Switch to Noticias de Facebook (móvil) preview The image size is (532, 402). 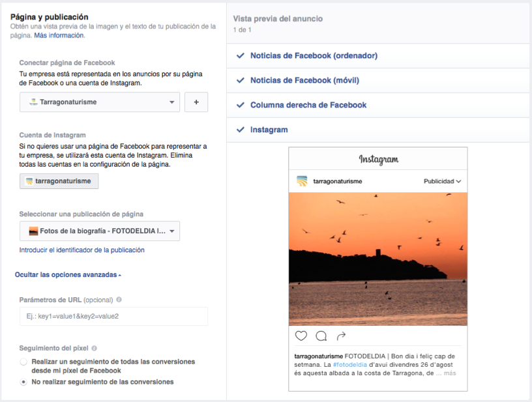pos(304,81)
